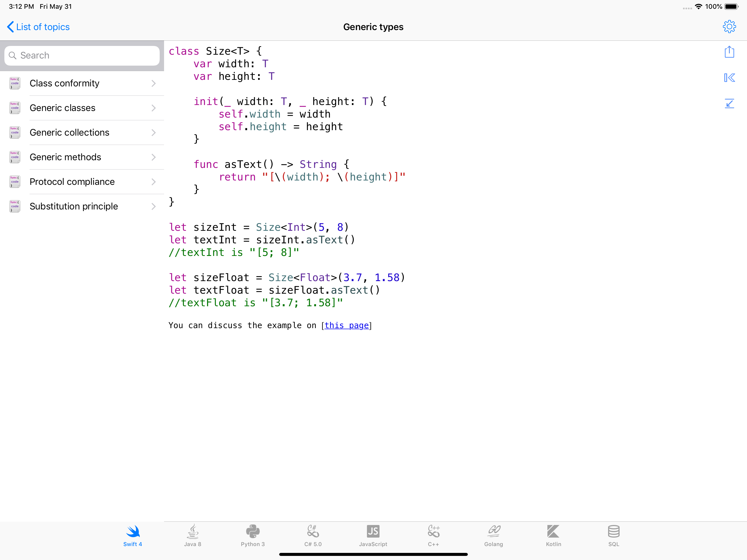Collapse the code view with the diagonal arrow
747x560 pixels.
[x=729, y=104]
